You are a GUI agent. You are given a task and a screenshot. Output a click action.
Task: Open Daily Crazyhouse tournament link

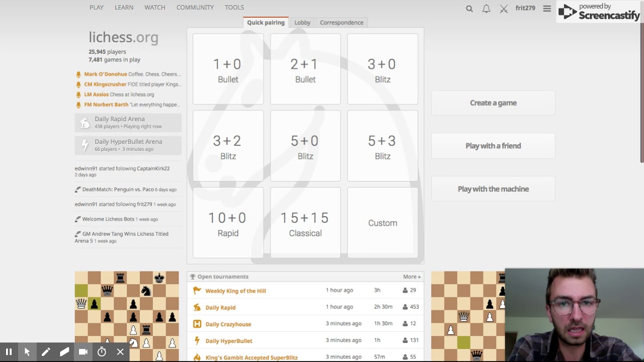[228, 324]
